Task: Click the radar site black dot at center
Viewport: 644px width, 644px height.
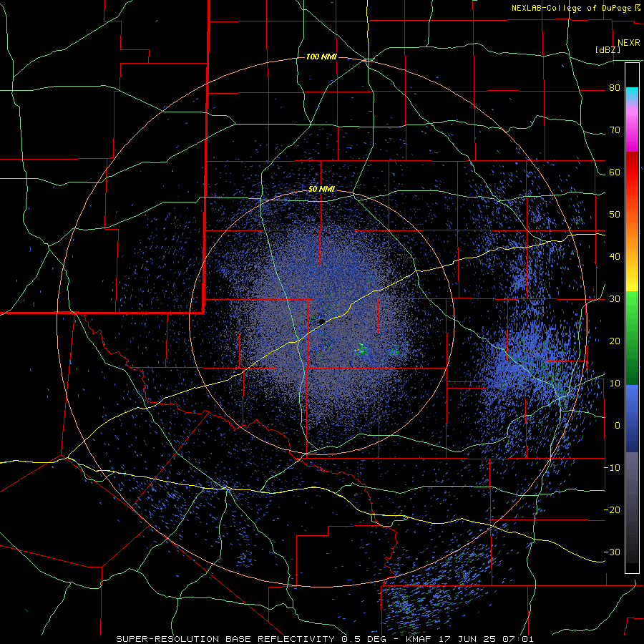Action: (x=322, y=321)
